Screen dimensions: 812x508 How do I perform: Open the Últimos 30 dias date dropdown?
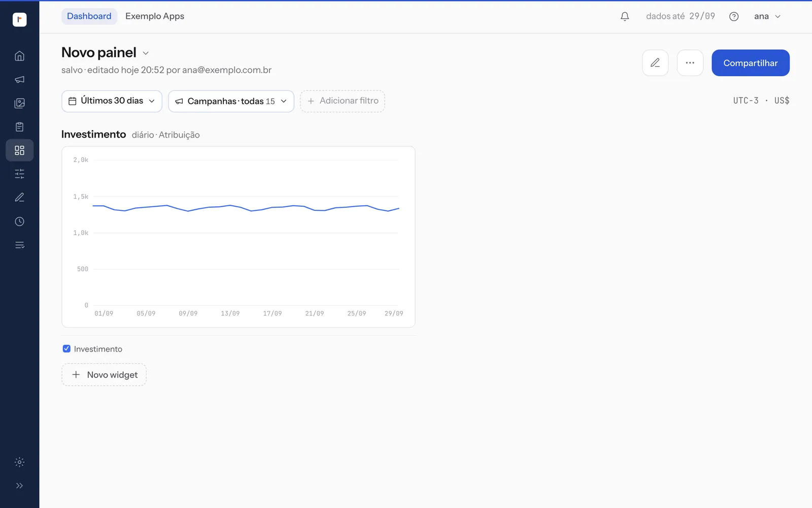click(x=112, y=101)
